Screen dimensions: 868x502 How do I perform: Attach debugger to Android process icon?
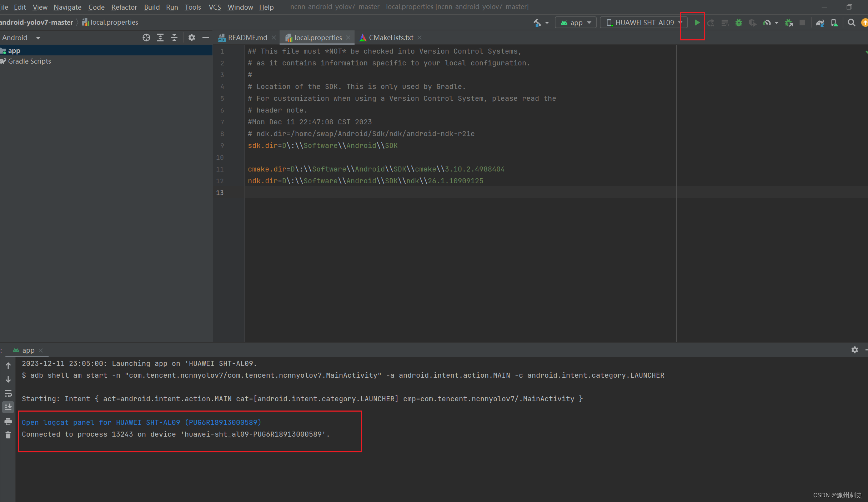coord(789,23)
